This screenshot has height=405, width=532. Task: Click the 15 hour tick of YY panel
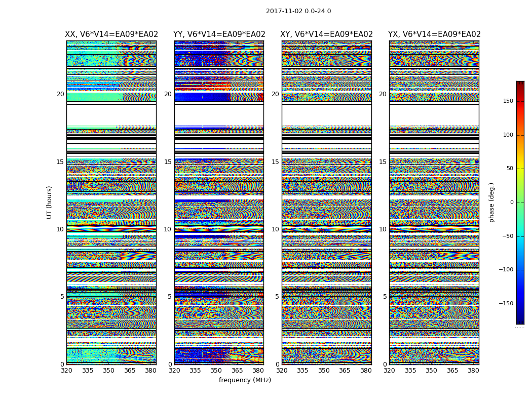click(x=168, y=162)
